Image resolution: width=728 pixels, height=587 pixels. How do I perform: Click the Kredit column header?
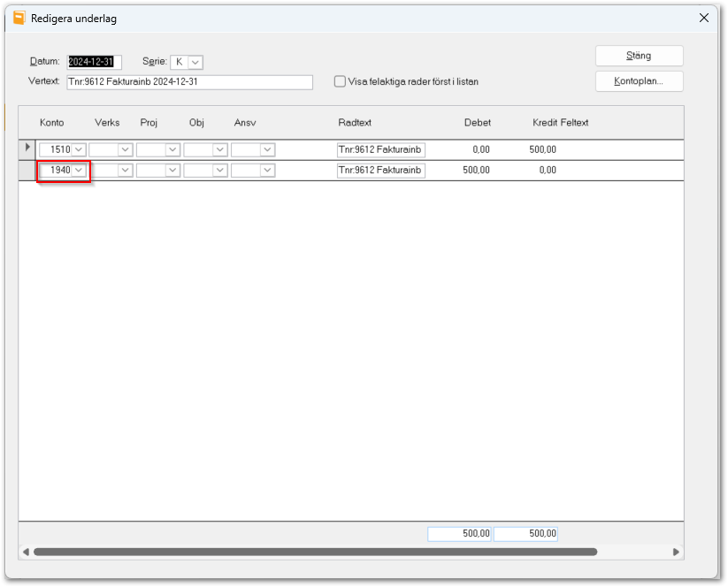point(545,123)
